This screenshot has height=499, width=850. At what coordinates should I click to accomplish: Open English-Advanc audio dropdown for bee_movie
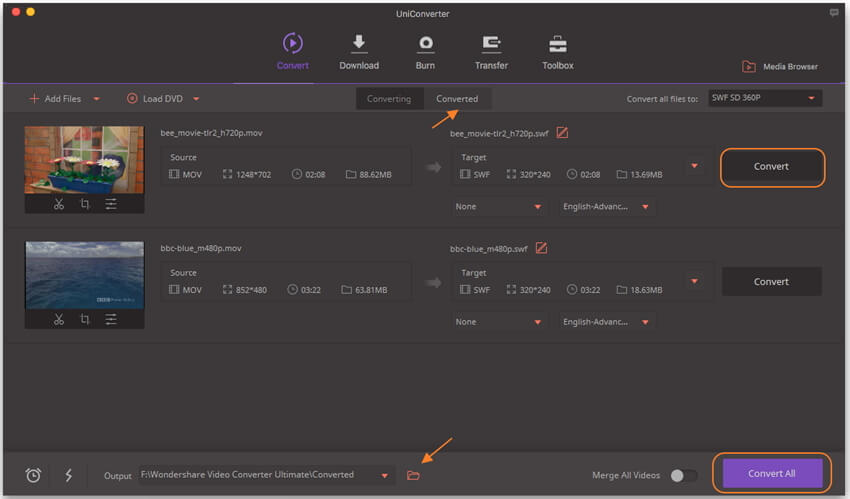(x=606, y=206)
